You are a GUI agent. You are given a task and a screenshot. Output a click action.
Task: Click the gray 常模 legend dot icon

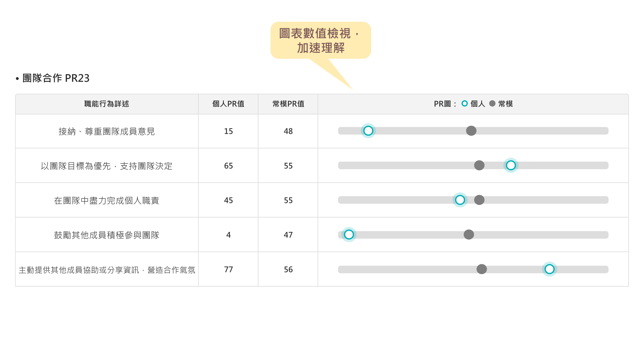coord(492,104)
